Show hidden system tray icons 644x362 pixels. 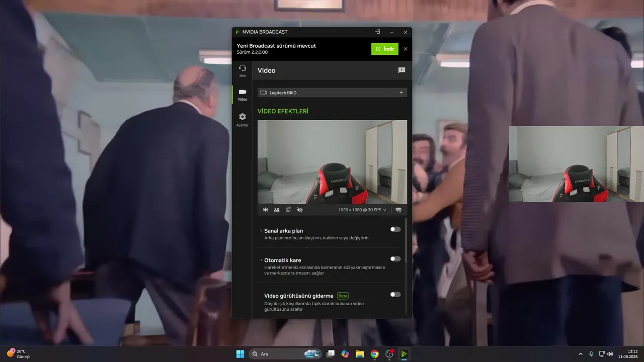[x=580, y=354]
